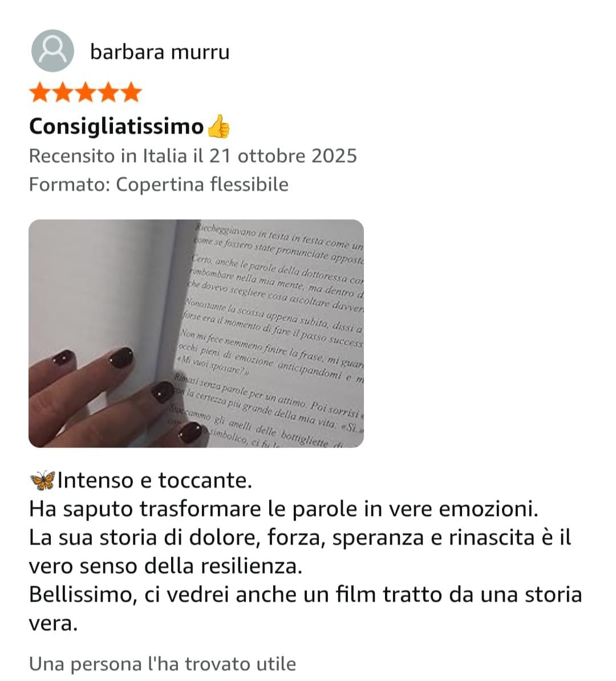
Task: Click the Bellissimo, ci vedrei anche un film line
Action: (x=306, y=595)
